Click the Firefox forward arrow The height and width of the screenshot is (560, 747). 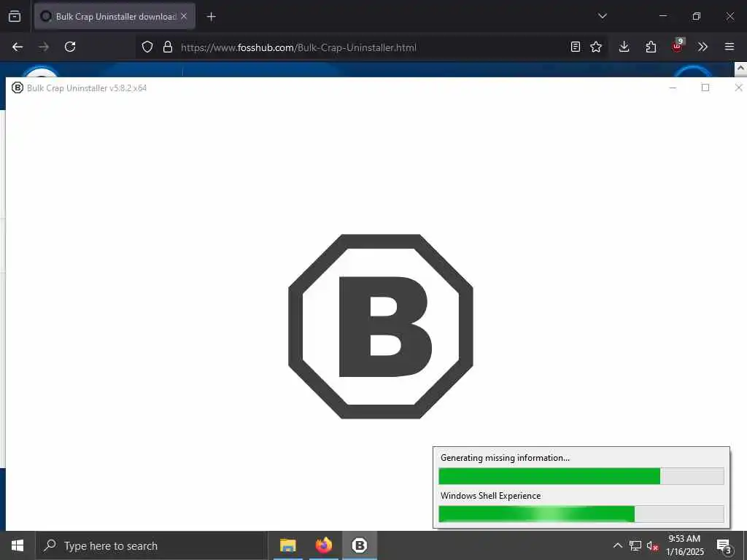pos(43,47)
